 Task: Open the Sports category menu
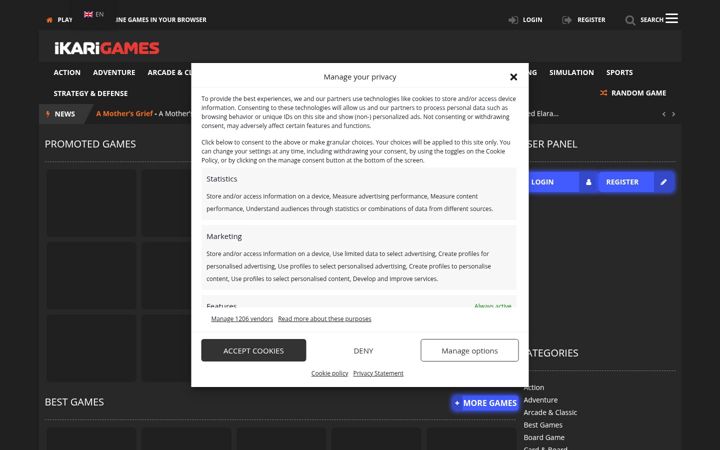pos(619,72)
